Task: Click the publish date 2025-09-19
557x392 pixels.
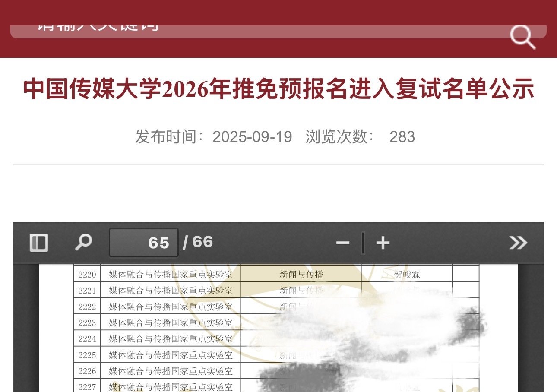Action: coord(252,137)
